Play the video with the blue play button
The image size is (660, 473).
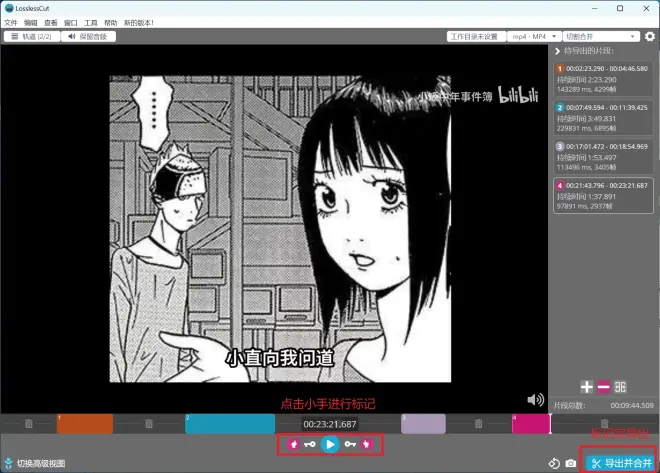click(330, 444)
